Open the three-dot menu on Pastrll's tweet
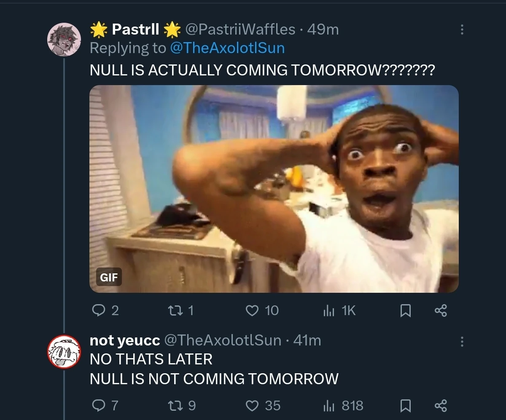Screen dimensions: 506x420 tap(462, 29)
